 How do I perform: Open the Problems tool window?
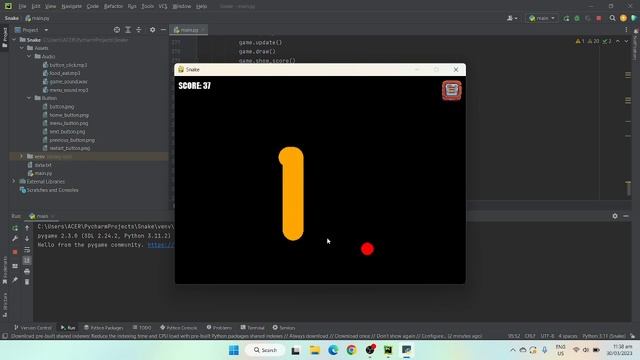(219, 327)
